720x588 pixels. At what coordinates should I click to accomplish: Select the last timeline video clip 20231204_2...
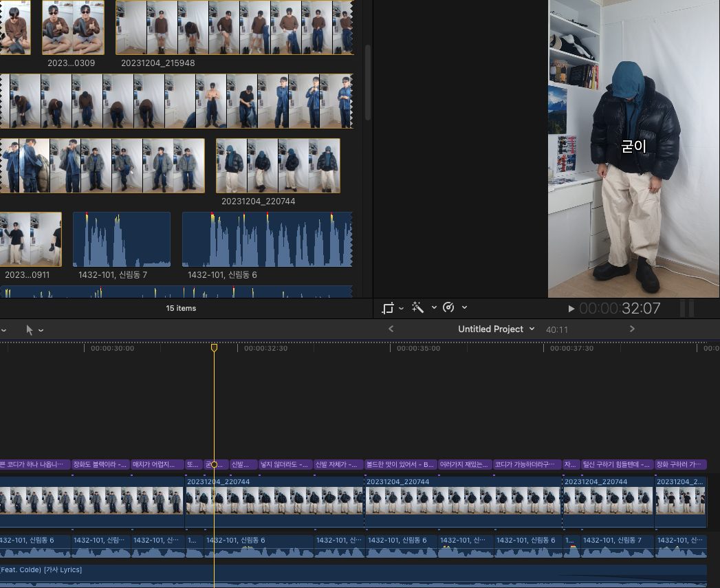coord(681,501)
